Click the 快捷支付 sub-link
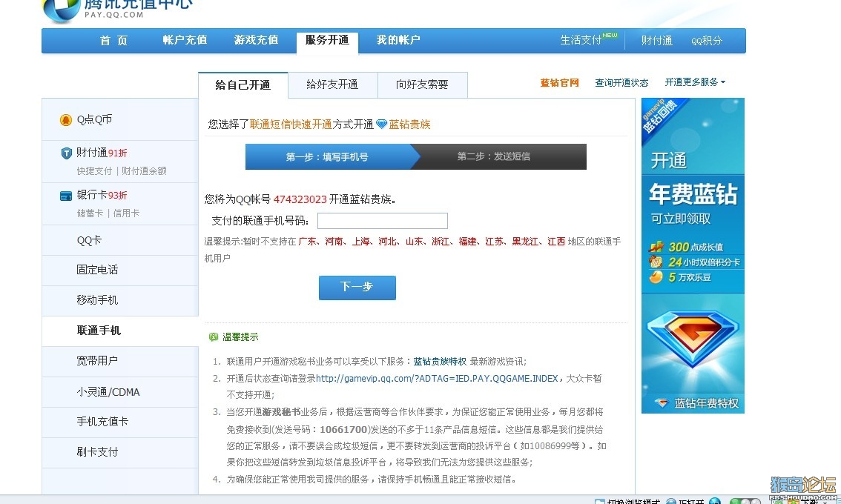Screen dimensions: 841x504 [94, 171]
